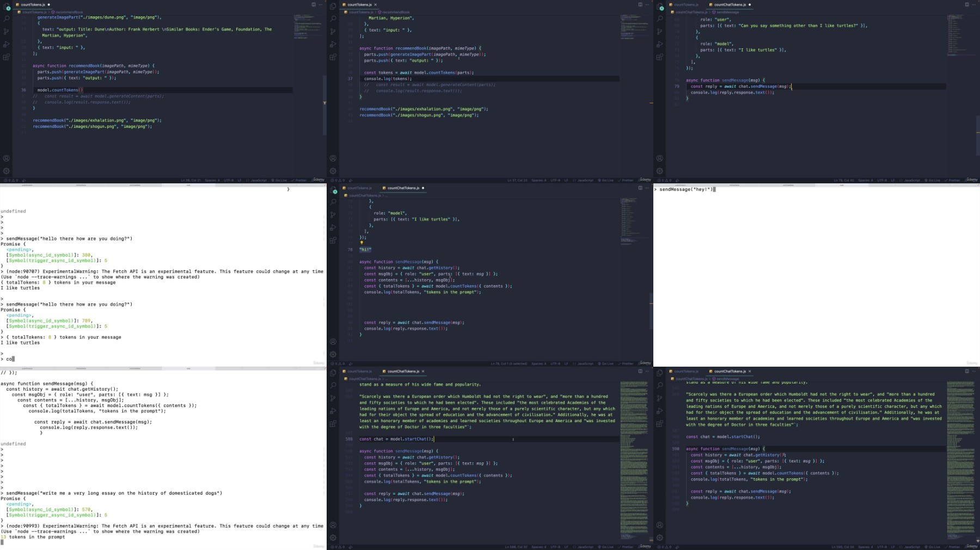980x550 pixels.
Task: Open Source Control in the editor highlighting line 79
Action: coord(660,31)
